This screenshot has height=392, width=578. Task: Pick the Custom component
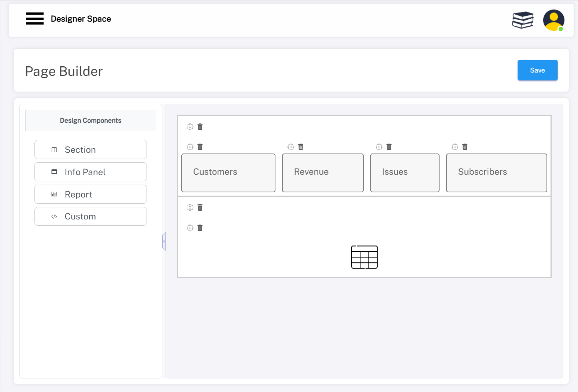[x=90, y=217]
